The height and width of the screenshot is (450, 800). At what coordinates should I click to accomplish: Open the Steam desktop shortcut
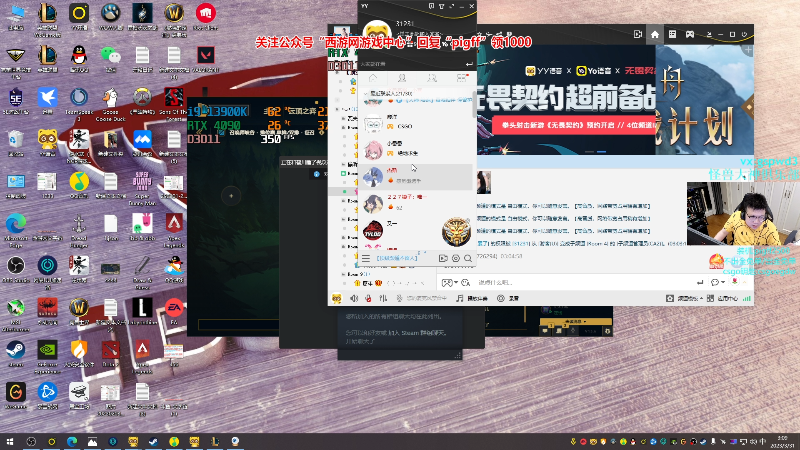(x=15, y=354)
